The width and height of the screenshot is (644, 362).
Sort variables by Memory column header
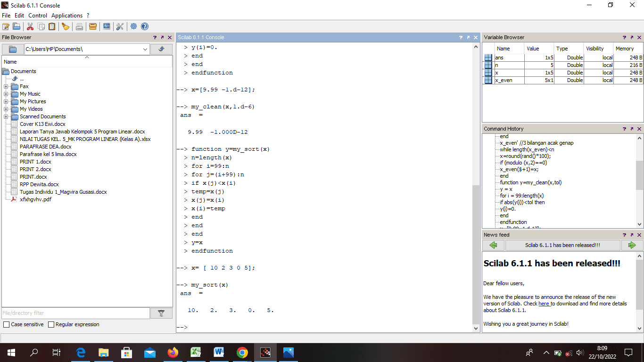(627, 49)
